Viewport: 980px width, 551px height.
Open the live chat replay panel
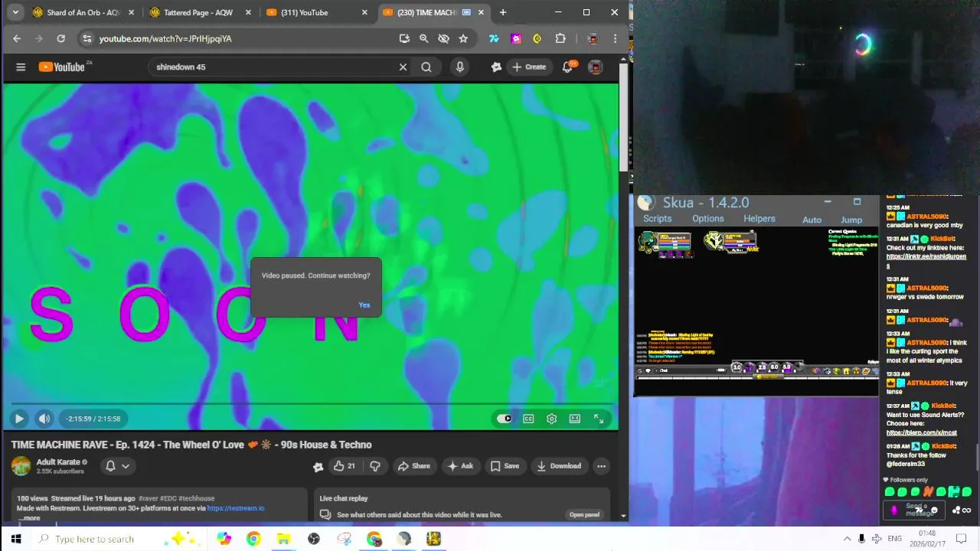pos(584,515)
